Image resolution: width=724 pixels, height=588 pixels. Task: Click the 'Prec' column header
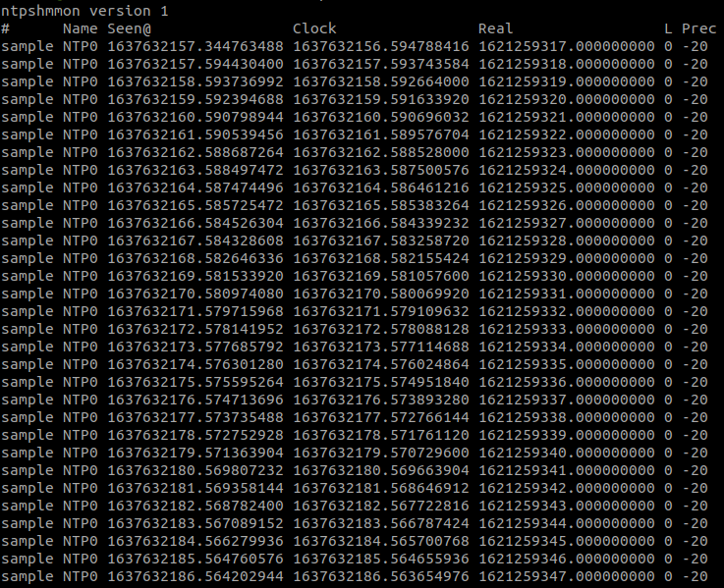pyautogui.click(x=698, y=28)
